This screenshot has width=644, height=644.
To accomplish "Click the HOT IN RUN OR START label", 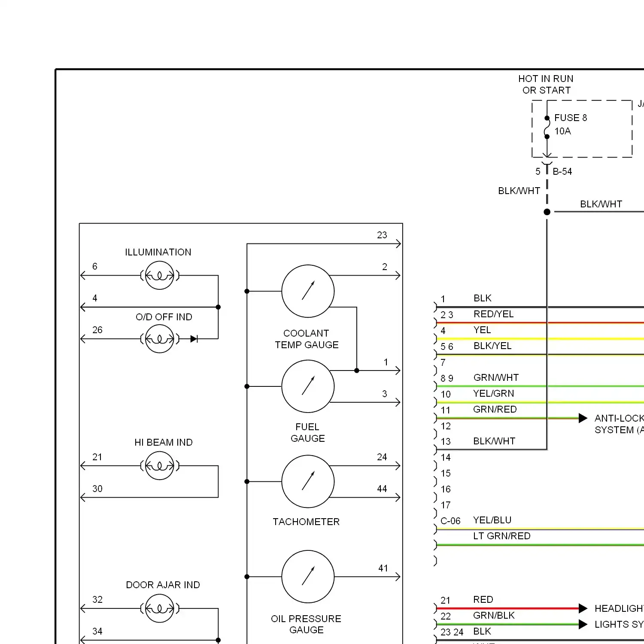I will (546, 85).
